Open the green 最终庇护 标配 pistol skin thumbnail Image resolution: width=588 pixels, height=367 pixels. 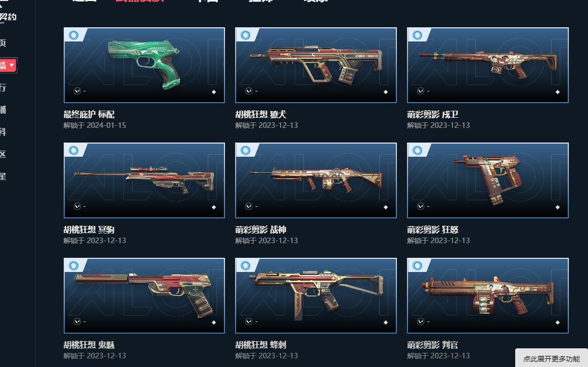145,65
